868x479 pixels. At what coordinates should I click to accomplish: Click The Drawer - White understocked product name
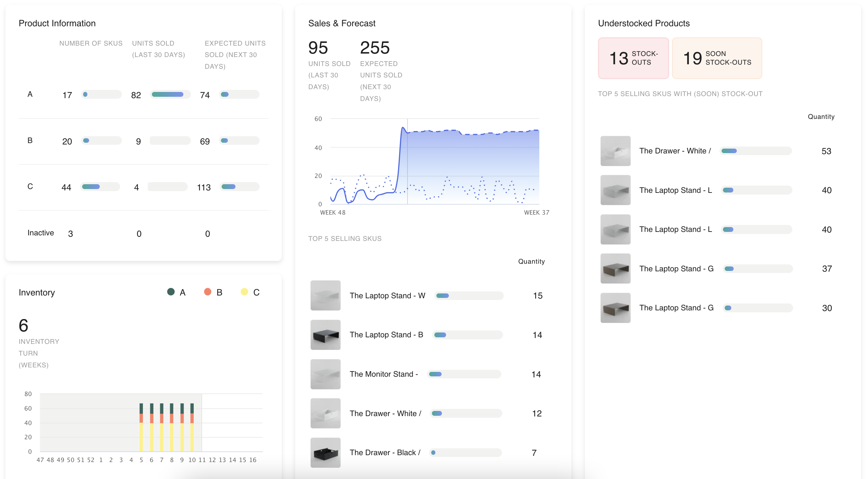point(675,151)
